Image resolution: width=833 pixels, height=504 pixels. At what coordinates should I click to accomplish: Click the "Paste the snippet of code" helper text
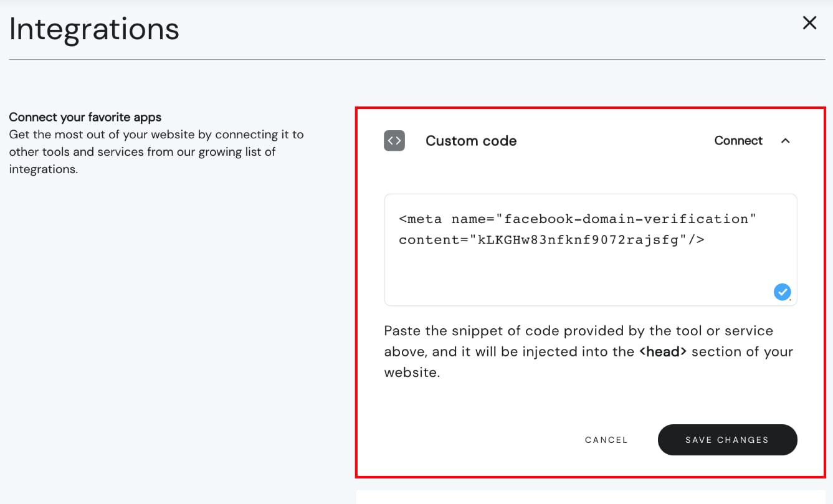(x=578, y=331)
